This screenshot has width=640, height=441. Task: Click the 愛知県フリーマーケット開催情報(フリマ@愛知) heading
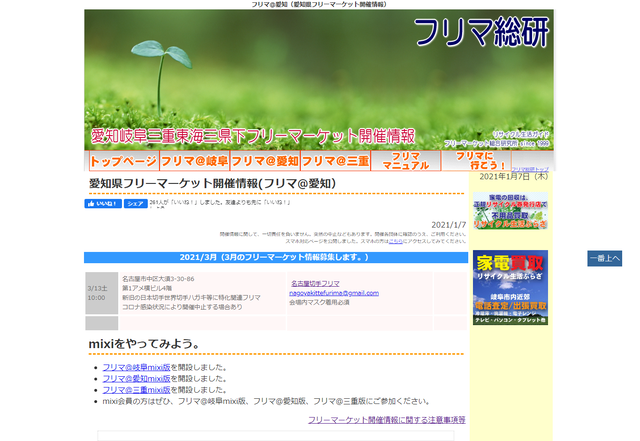213,183
